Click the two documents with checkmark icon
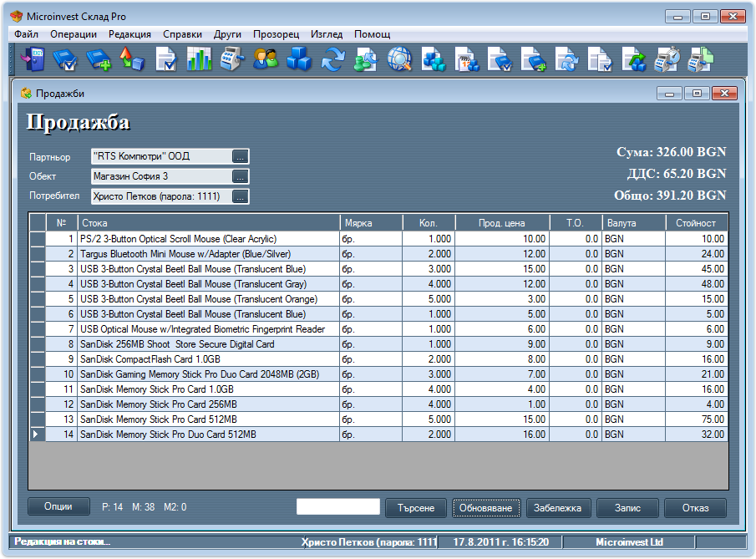 pos(601,59)
